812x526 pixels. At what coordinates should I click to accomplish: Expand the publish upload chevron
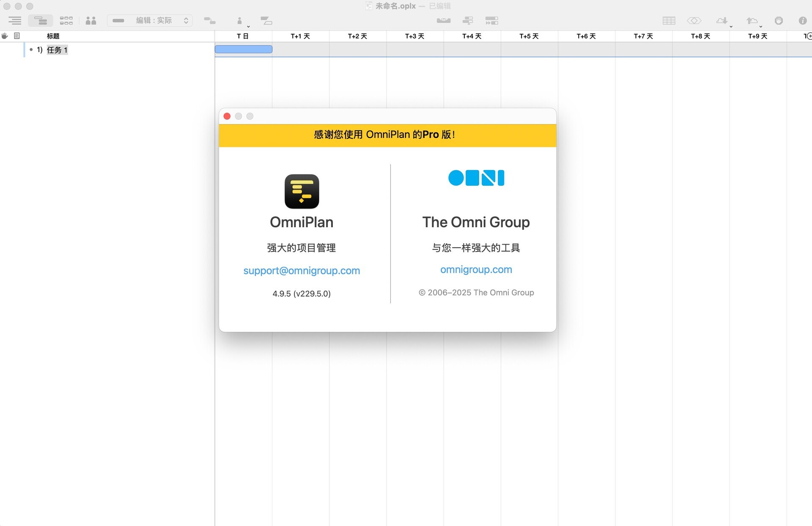tap(760, 26)
